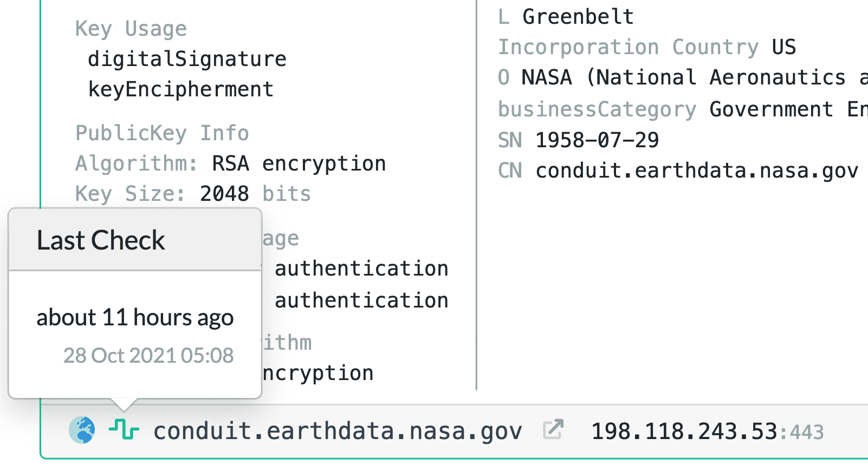The height and width of the screenshot is (471, 868).
Task: Click the 28 Oct 2021 05:08 timestamp
Action: 148,355
